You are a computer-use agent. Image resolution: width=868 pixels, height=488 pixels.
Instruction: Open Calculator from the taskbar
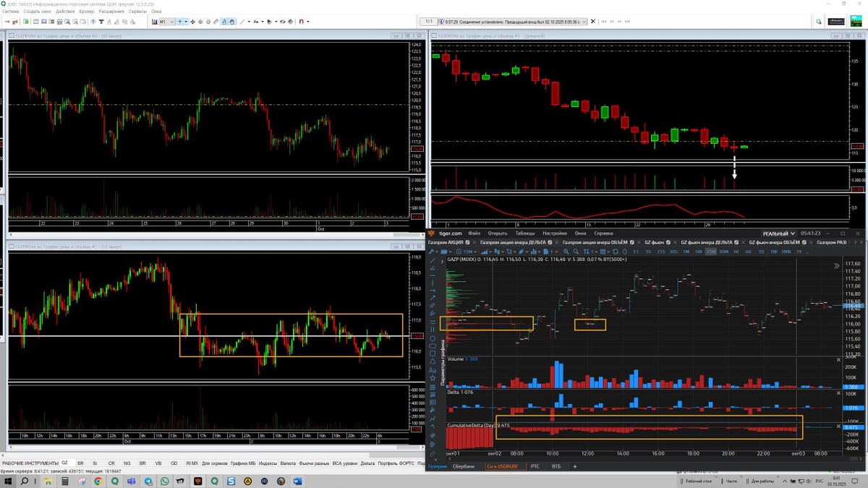(x=65, y=481)
